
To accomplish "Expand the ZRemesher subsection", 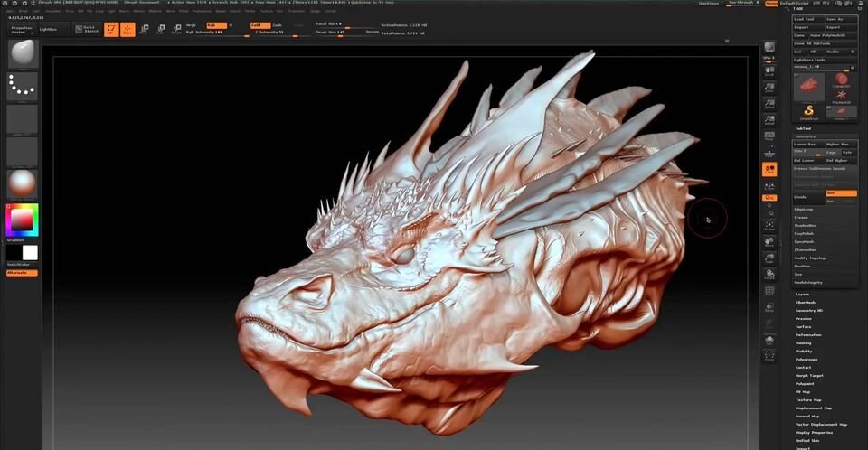I will pyautogui.click(x=806, y=250).
